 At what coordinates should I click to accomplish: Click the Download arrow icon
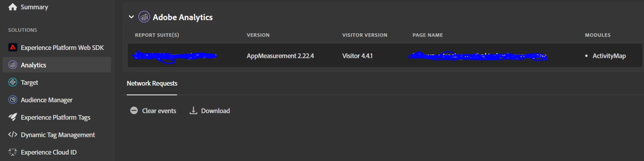coord(193,111)
